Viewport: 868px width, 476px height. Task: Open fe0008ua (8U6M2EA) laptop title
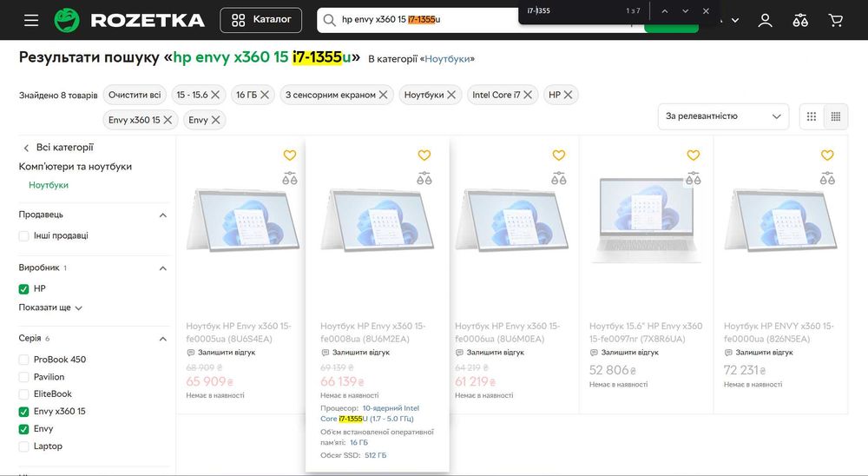click(373, 333)
